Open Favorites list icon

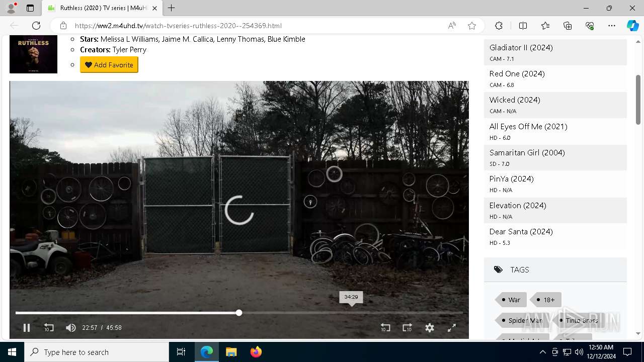[545, 26]
